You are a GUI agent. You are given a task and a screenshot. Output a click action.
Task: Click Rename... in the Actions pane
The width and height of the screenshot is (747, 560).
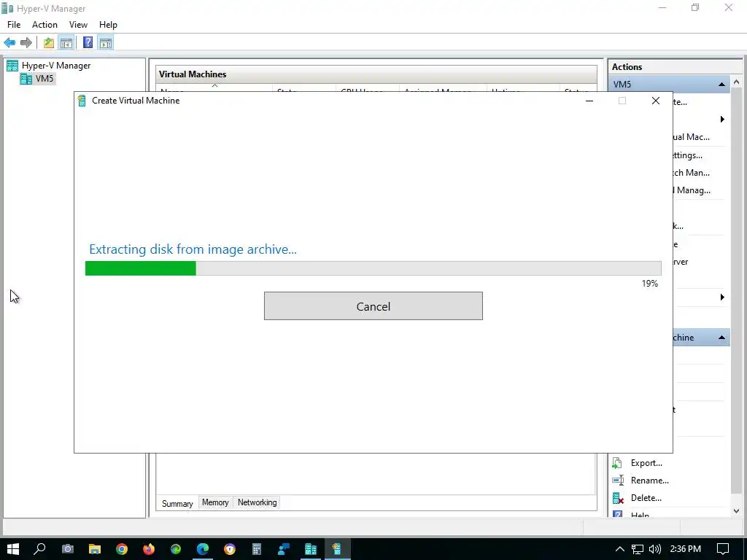point(650,481)
